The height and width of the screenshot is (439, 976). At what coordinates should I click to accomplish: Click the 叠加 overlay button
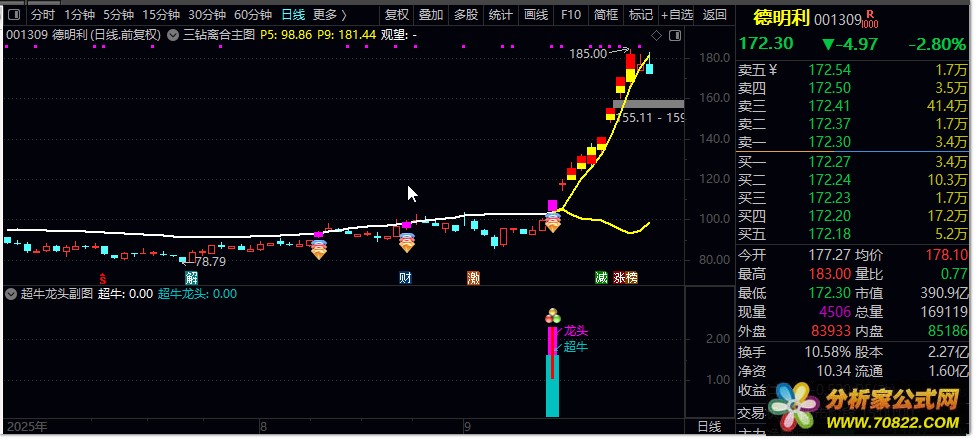[431, 14]
